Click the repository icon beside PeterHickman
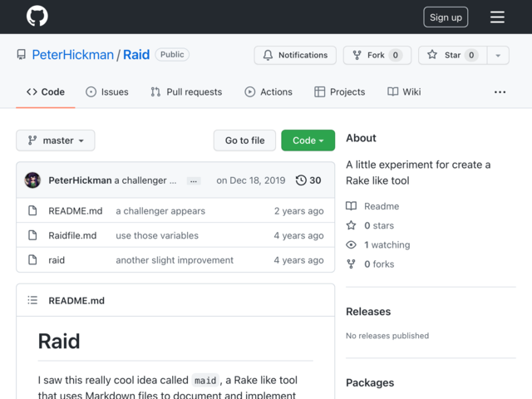This screenshot has height=399, width=532. [x=22, y=55]
